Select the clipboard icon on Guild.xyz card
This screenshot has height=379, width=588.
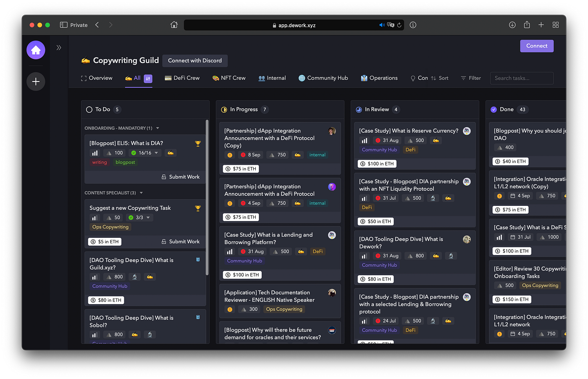point(198,260)
